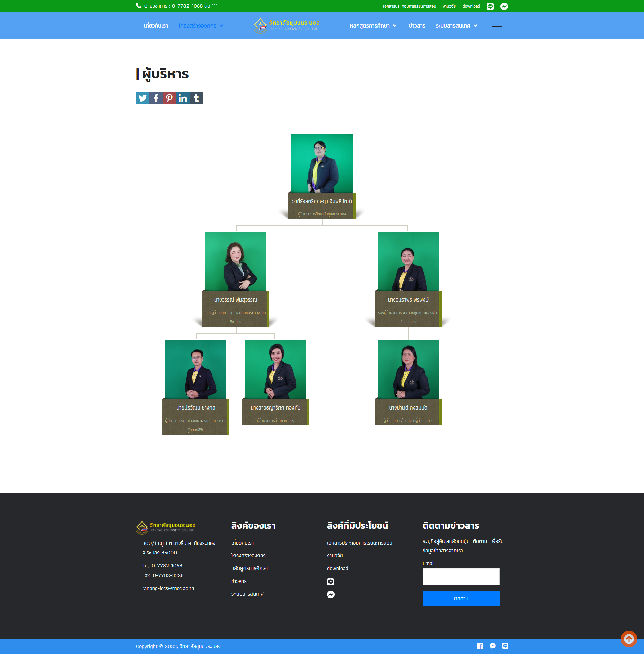
Task: Click Facebook icon in bottom footer bar
Action: coord(480,646)
